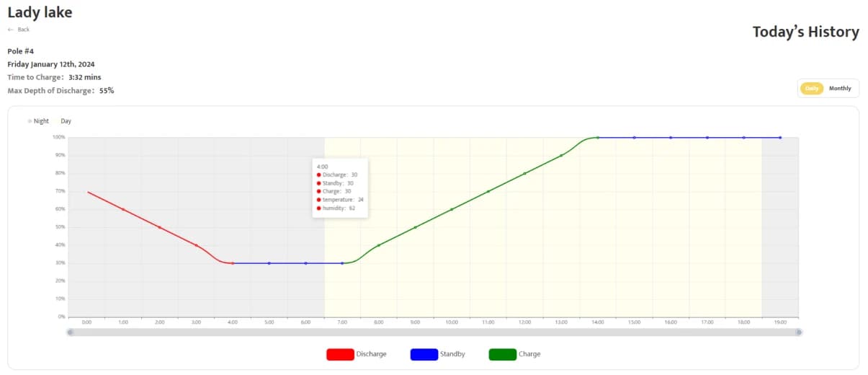Click the Lady lake page title

[40, 12]
